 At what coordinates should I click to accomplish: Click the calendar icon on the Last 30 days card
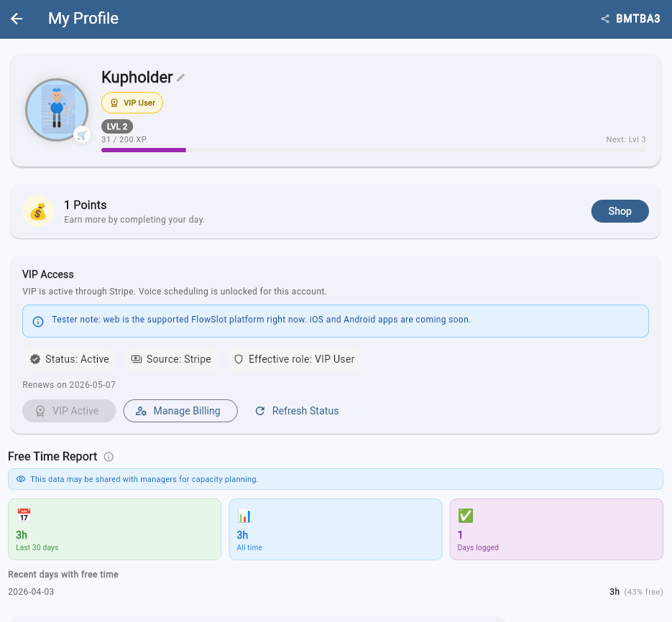point(24,515)
